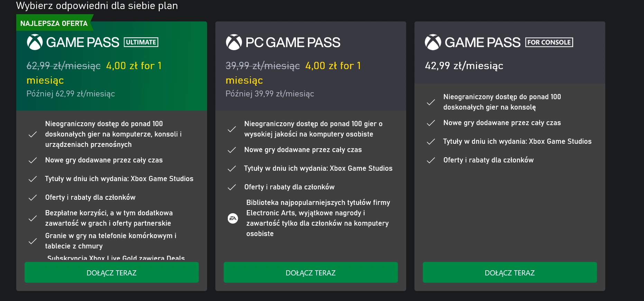Image resolution: width=644 pixels, height=301 pixels.
Task: Join Game Pass Ultimate with DOŁĄCZ TERAZ
Action: (x=111, y=272)
